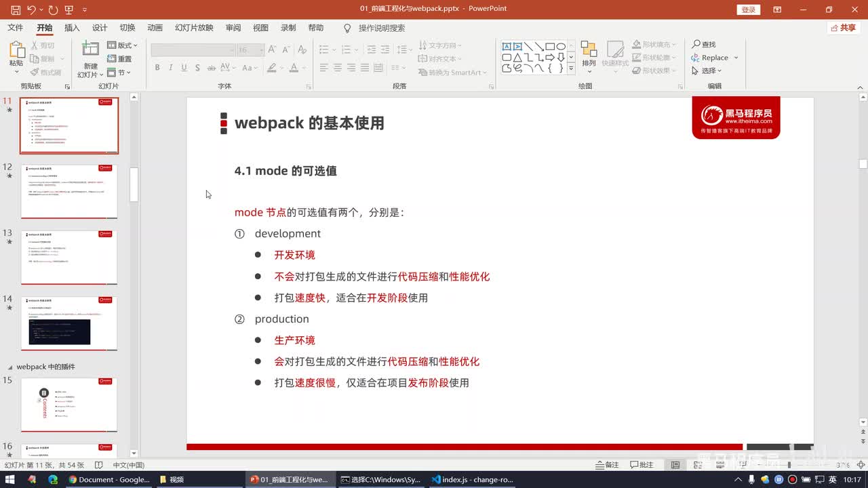The width and height of the screenshot is (868, 488).
Task: Expand the shapes gallery more button
Action: [571, 68]
